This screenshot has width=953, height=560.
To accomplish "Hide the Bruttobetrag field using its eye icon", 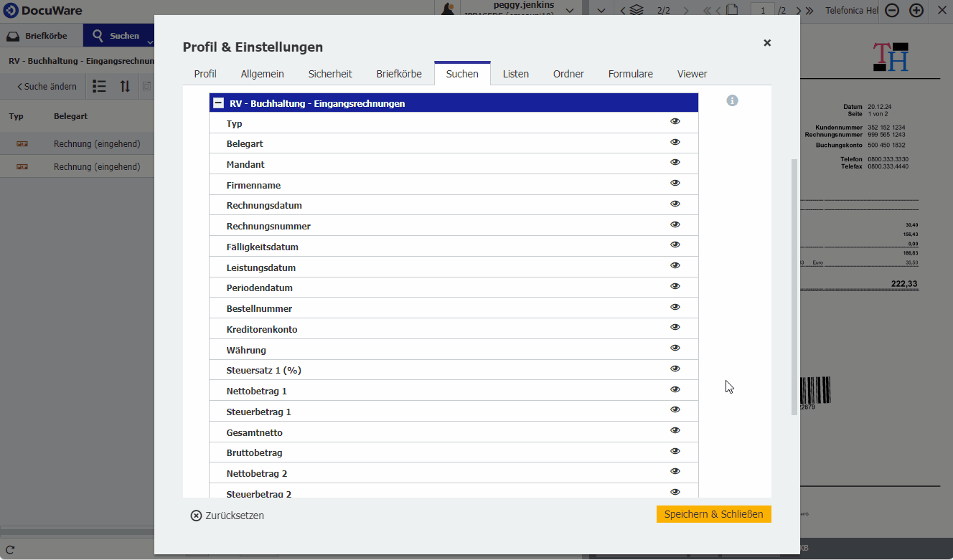I will (x=675, y=451).
